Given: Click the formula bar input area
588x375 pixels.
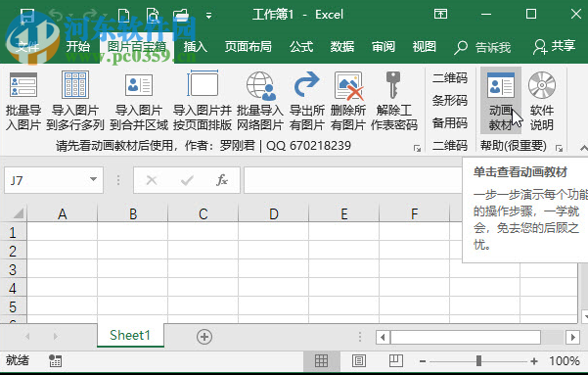Looking at the screenshot, I should point(353,180).
